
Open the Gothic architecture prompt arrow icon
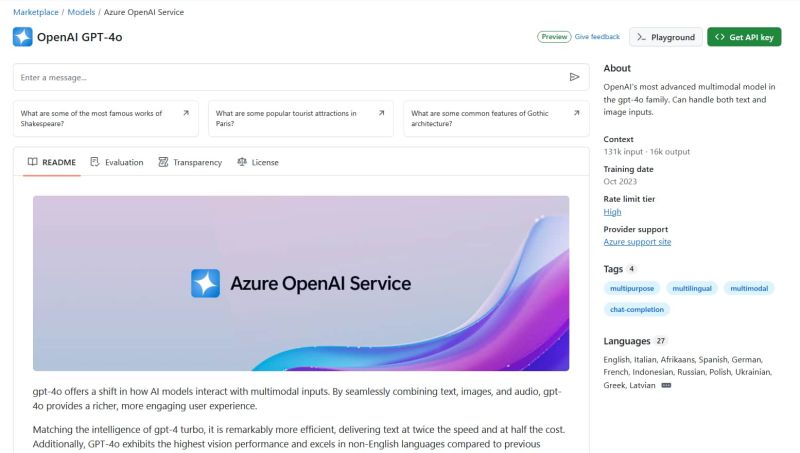click(x=577, y=113)
